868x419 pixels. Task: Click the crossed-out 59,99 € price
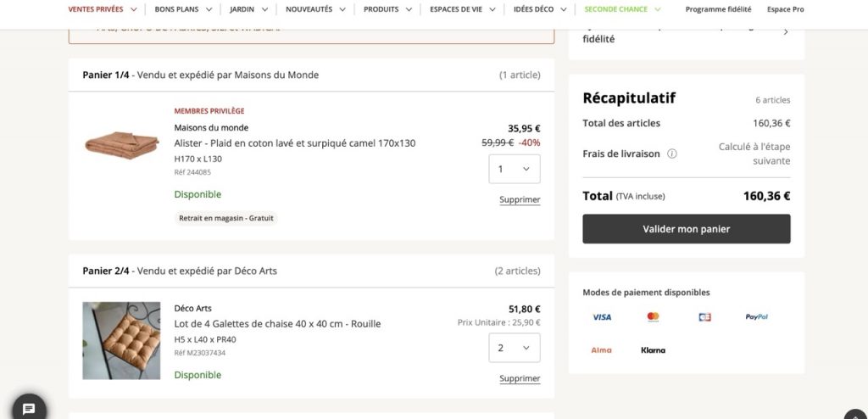[x=498, y=142]
